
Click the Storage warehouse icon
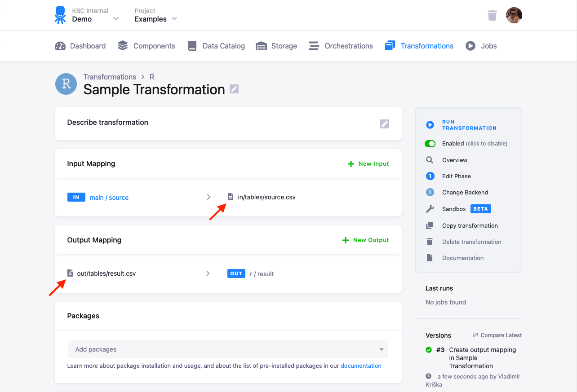261,46
